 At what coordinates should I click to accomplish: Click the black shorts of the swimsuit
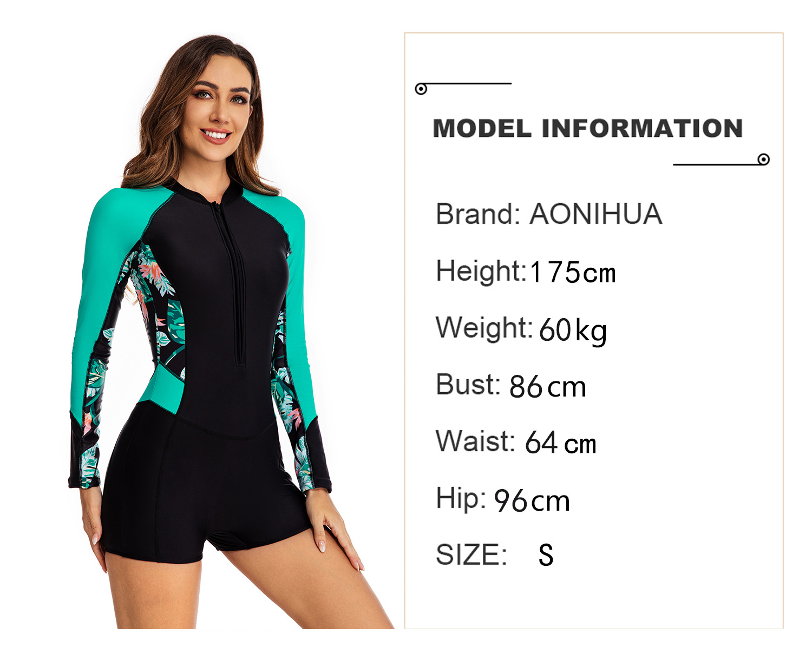pos(200,498)
